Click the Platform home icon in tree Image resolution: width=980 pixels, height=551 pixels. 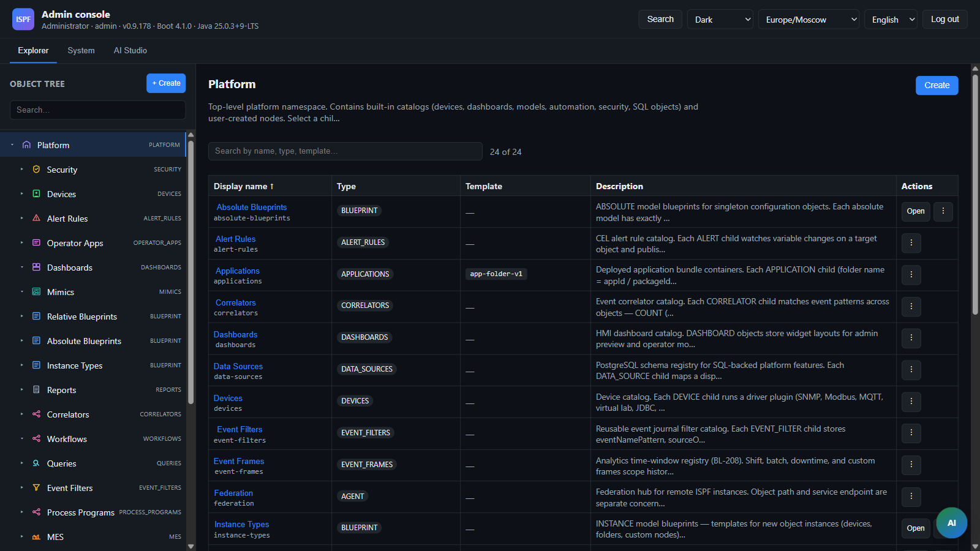[x=26, y=145]
